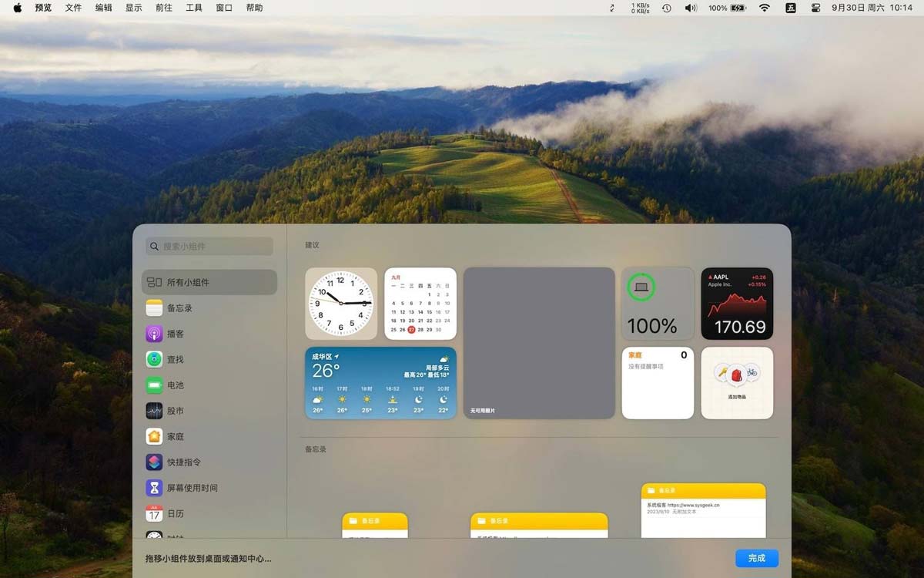Select the AAPL stock widget
The width and height of the screenshot is (924, 578).
point(737,303)
